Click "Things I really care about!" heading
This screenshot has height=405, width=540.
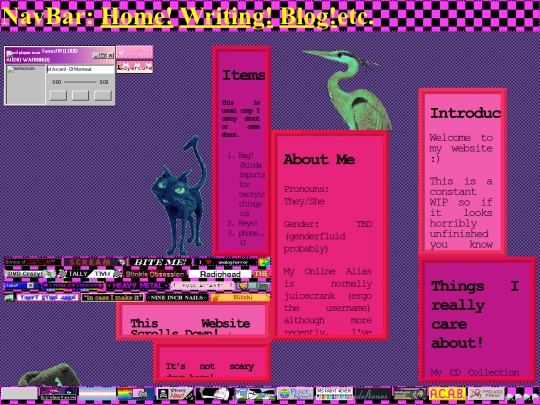click(x=475, y=314)
